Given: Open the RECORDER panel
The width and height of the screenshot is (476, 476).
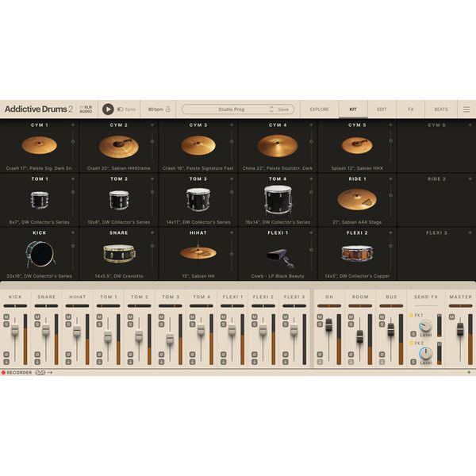Looking at the screenshot, I should pyautogui.click(x=17, y=373).
